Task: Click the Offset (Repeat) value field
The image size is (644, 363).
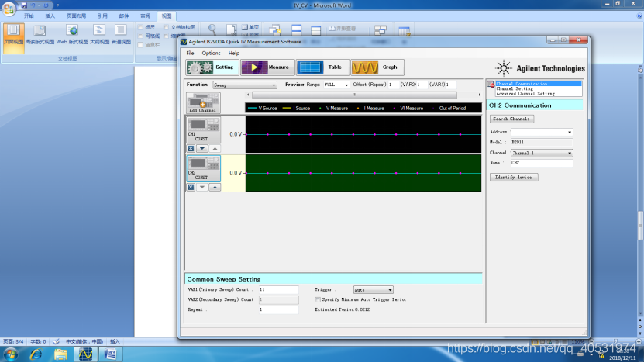Action: click(x=393, y=85)
